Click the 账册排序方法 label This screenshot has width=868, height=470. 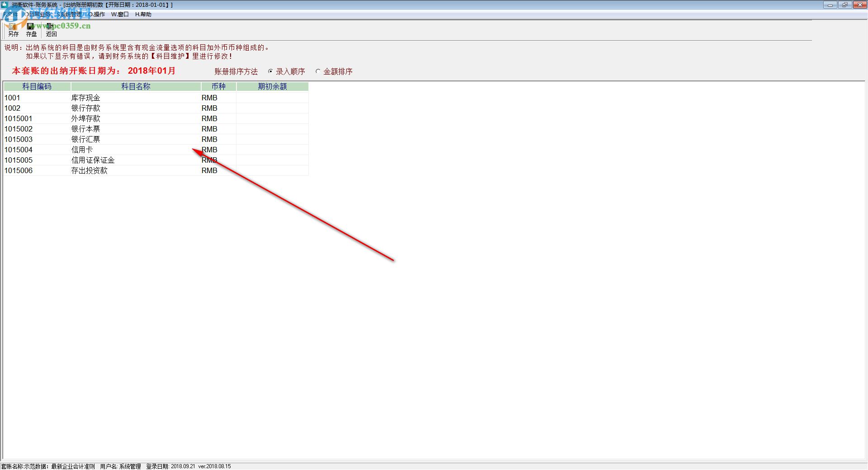tap(236, 71)
